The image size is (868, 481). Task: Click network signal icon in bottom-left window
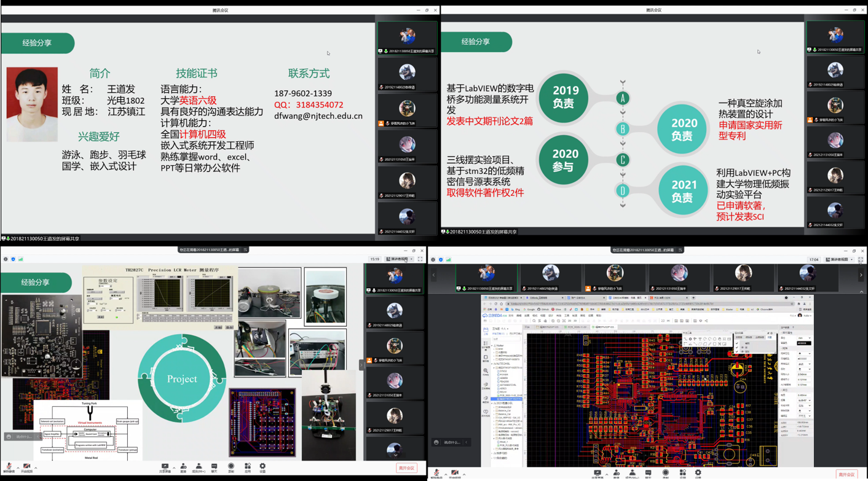20,259
